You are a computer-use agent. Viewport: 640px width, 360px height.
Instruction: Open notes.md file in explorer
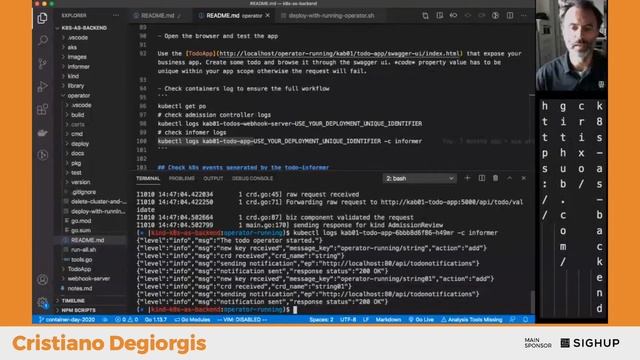[79, 288]
